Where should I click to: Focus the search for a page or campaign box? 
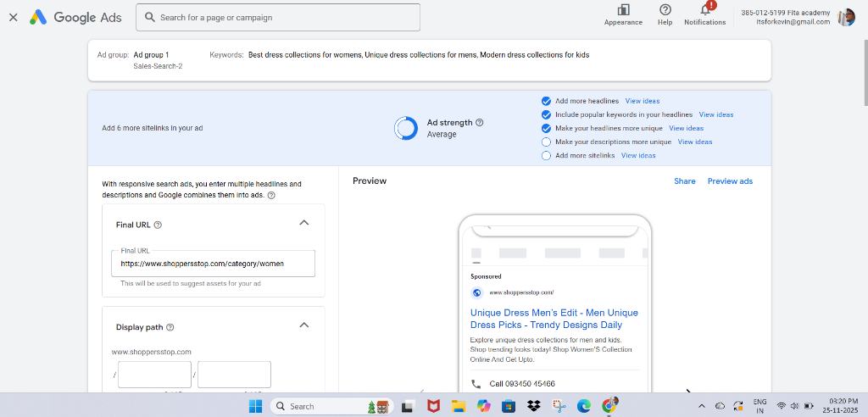pyautogui.click(x=278, y=17)
